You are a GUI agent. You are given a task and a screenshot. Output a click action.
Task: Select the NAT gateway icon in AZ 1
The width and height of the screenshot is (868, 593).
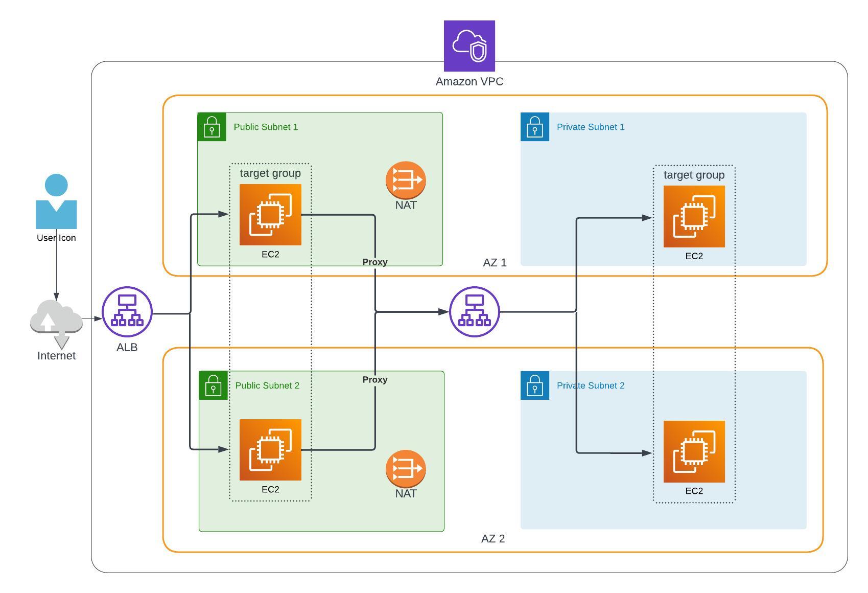click(405, 180)
